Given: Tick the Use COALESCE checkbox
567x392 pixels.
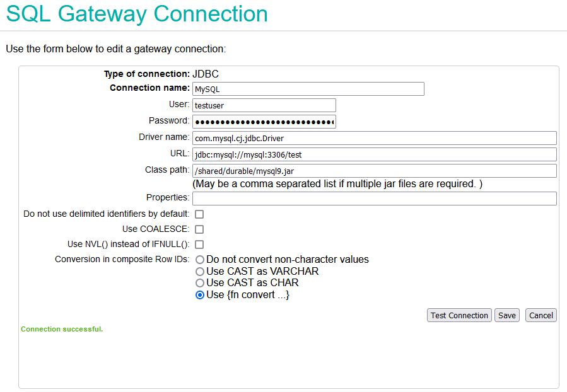Looking at the screenshot, I should (x=199, y=229).
